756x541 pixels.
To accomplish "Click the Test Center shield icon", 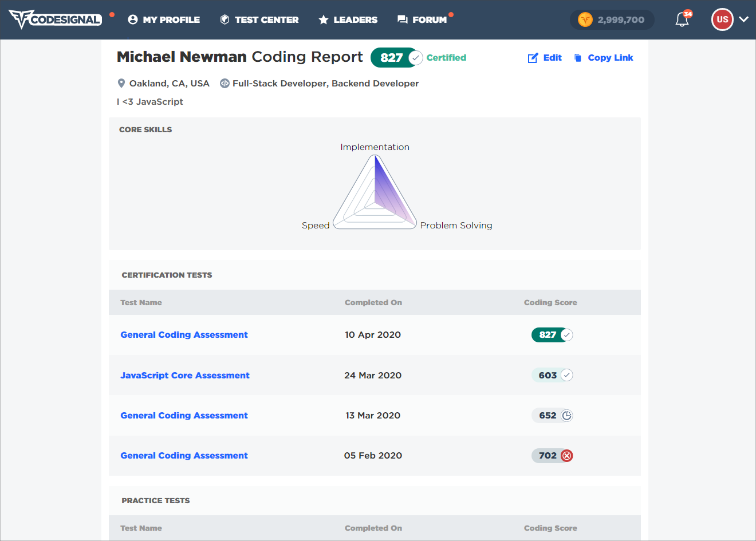I will click(225, 19).
